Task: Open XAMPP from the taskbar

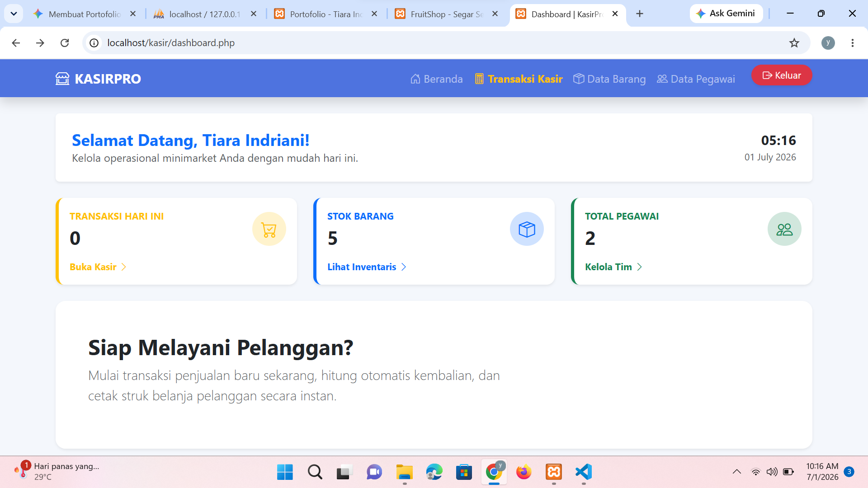Action: (x=554, y=472)
